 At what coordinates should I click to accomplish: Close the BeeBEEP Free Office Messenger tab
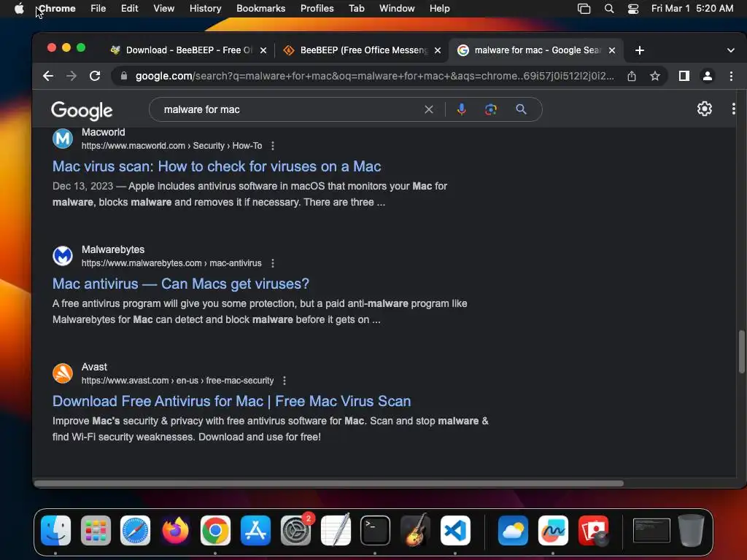pyautogui.click(x=438, y=50)
